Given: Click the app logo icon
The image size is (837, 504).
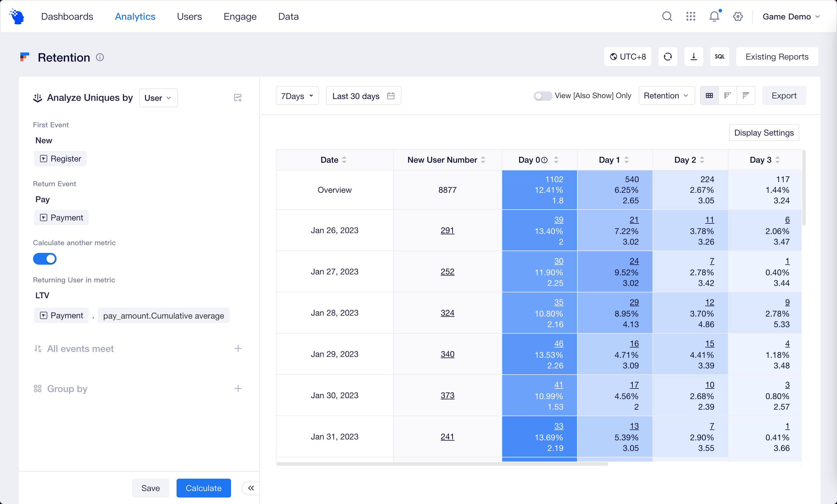Looking at the screenshot, I should coord(17,16).
